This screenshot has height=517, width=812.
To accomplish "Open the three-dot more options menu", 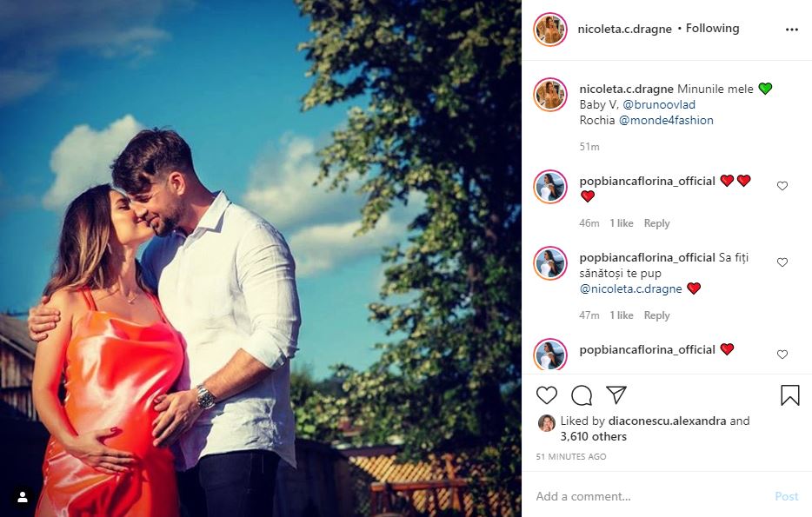I will tap(792, 30).
